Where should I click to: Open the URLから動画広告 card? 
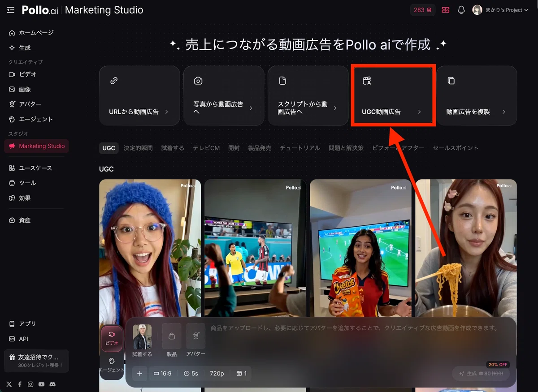(139, 95)
